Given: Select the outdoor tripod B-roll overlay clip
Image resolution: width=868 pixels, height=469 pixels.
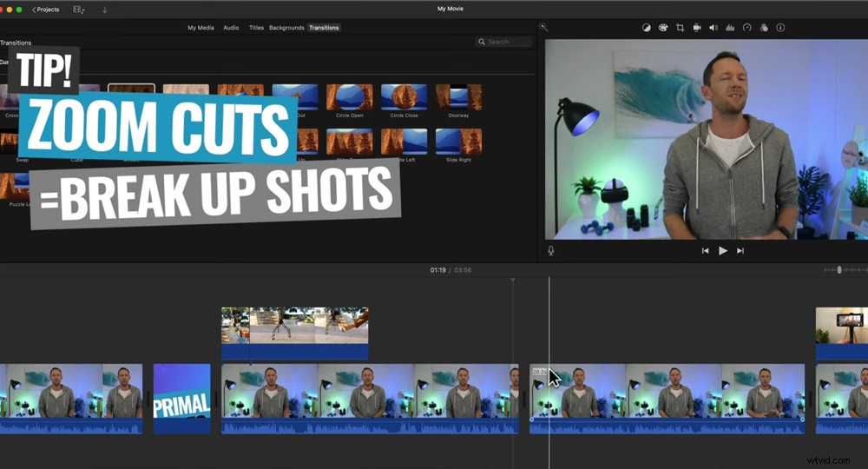Looking at the screenshot, I should [294, 334].
